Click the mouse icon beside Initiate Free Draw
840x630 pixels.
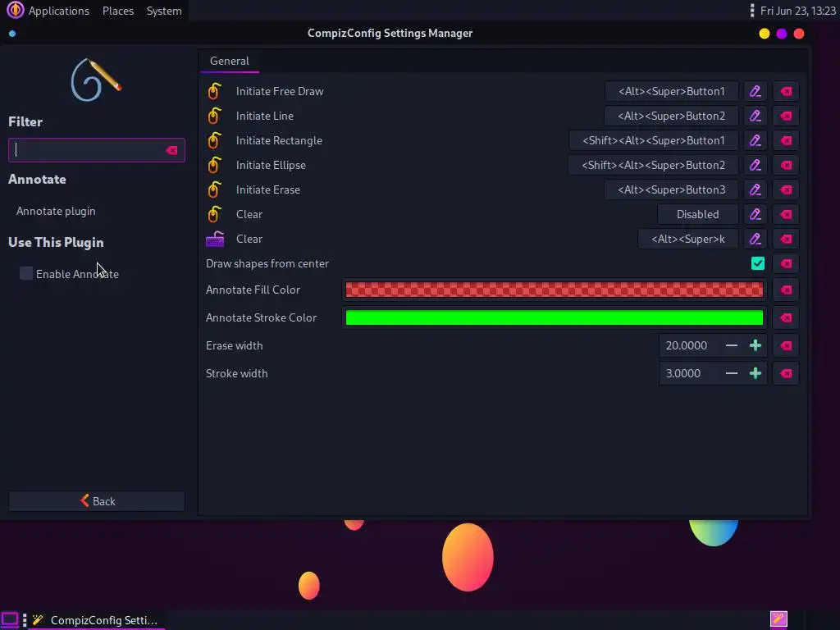point(214,91)
